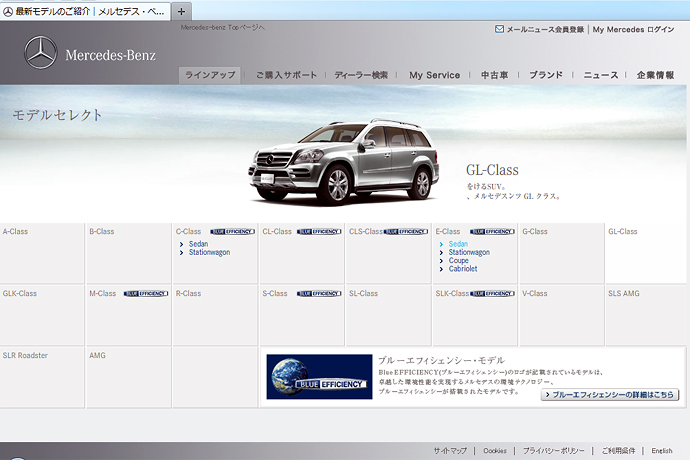
Task: Choose the M-Class model heading
Action: (103, 294)
